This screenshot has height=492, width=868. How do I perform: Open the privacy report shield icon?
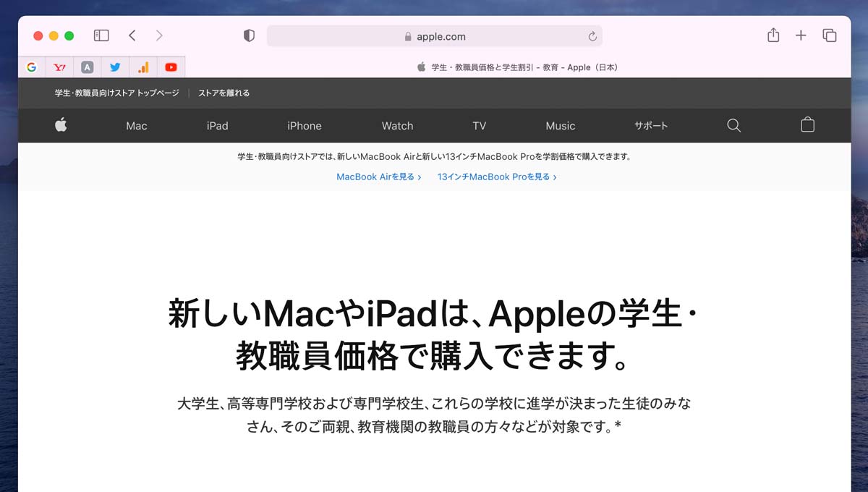pos(249,35)
